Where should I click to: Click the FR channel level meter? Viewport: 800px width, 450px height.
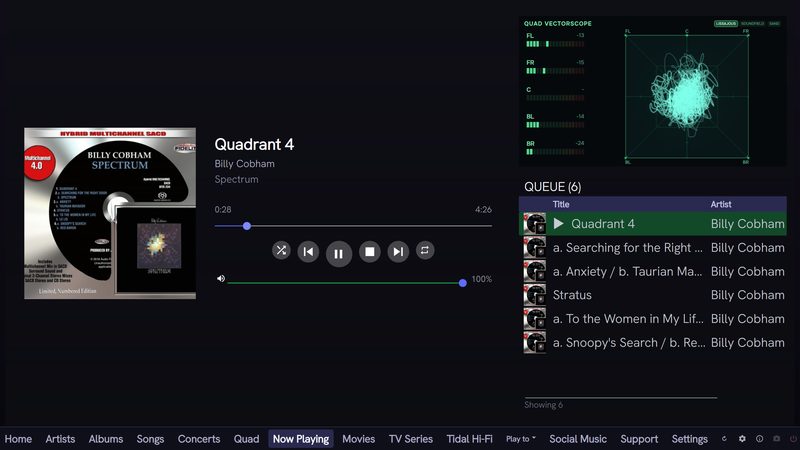[555, 71]
